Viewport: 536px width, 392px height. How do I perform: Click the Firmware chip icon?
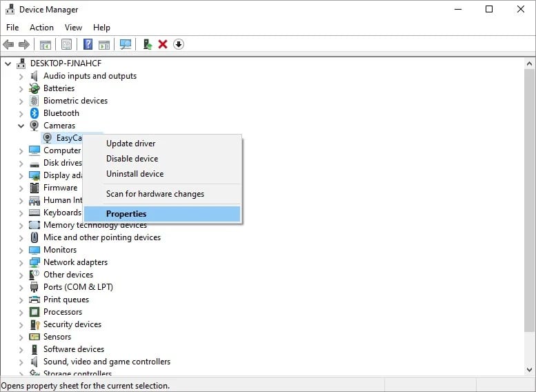[34, 188]
